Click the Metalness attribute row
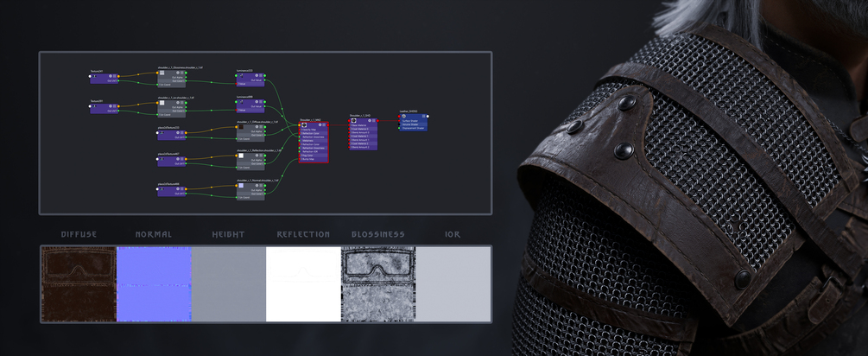 click(x=314, y=141)
